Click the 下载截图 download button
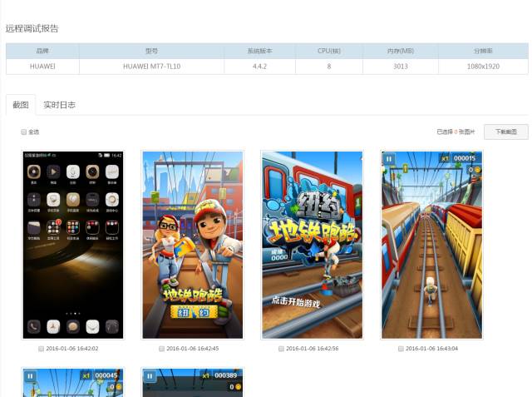Screen dimensions: 532x397 pyautogui.click(x=506, y=132)
